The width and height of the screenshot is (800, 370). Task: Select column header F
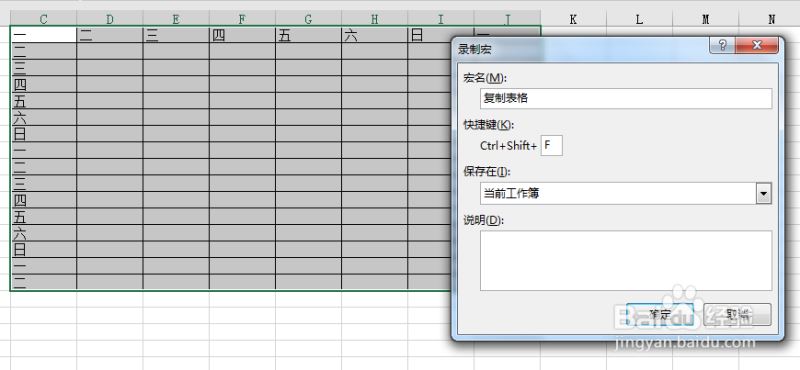(x=242, y=19)
